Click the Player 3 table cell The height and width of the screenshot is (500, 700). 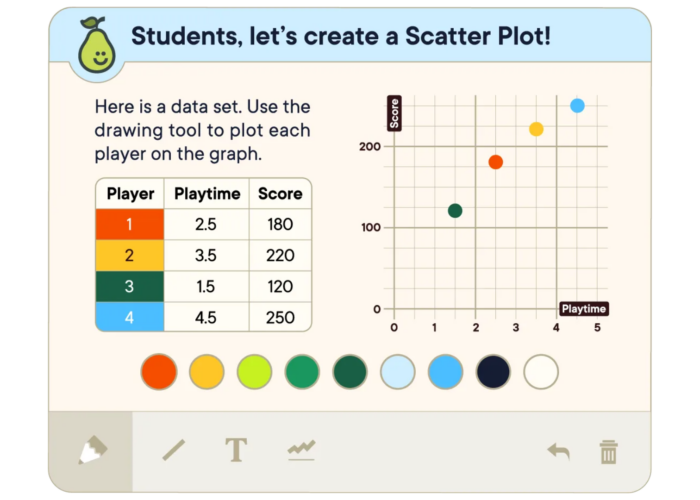coord(130,287)
